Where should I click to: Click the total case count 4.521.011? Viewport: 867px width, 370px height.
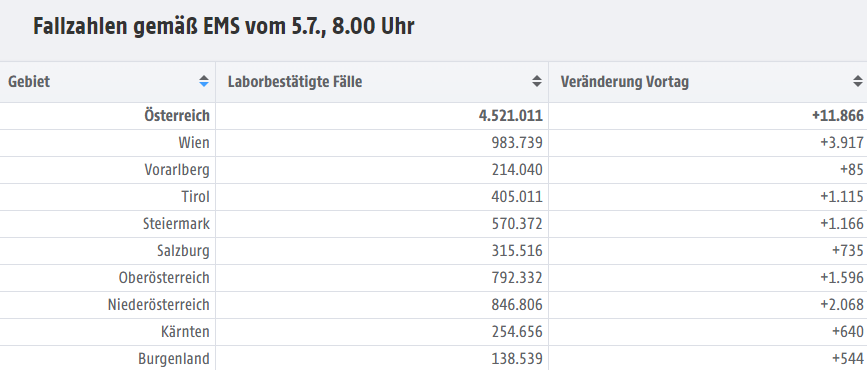point(511,116)
